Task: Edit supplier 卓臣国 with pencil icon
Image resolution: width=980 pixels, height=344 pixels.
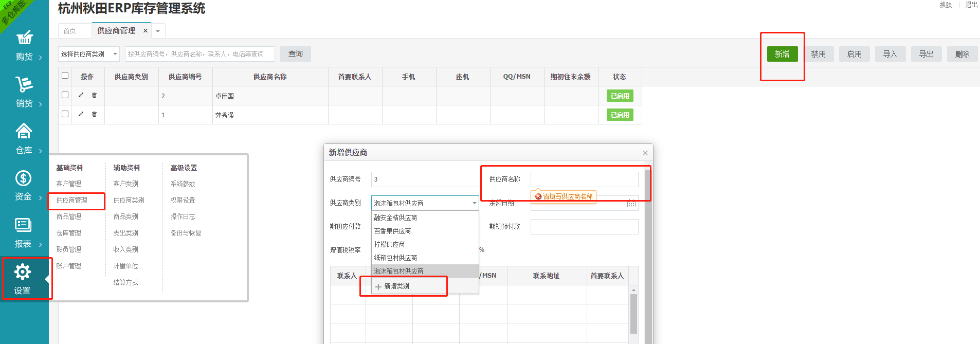Action: coord(81,95)
